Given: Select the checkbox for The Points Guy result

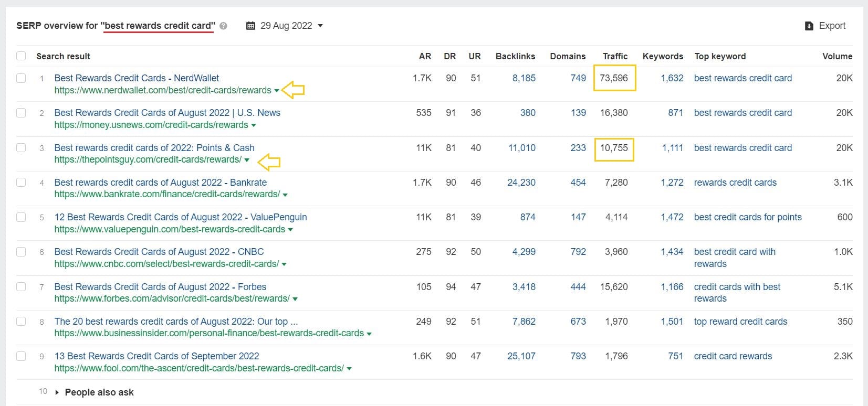Looking at the screenshot, I should point(21,148).
